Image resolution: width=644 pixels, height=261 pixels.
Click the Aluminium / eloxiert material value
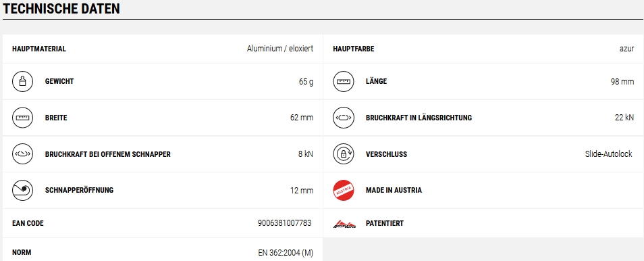(x=280, y=49)
